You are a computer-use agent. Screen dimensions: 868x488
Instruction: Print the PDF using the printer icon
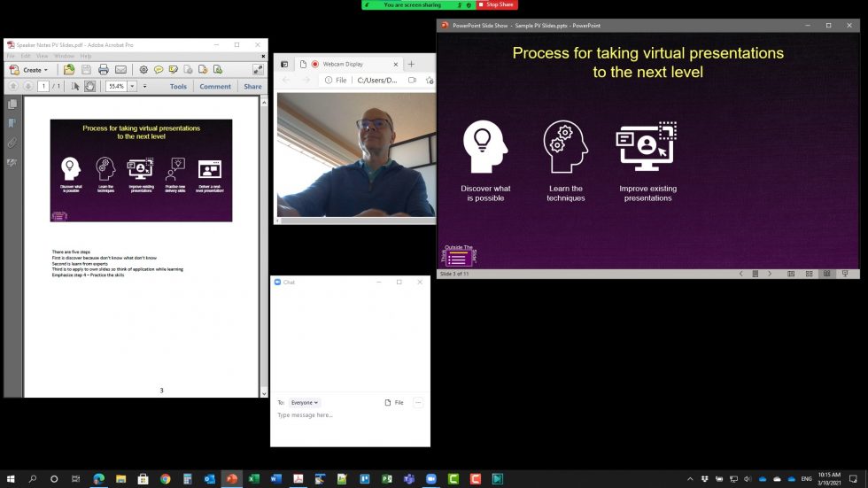click(103, 70)
